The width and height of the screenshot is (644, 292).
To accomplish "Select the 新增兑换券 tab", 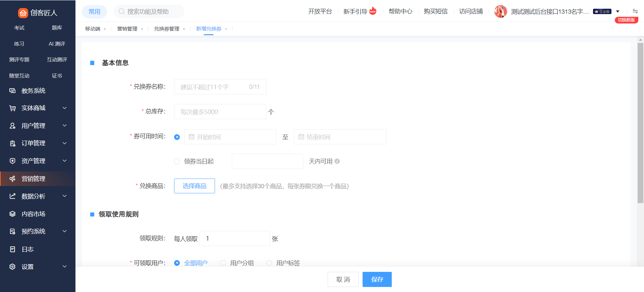I will (209, 29).
